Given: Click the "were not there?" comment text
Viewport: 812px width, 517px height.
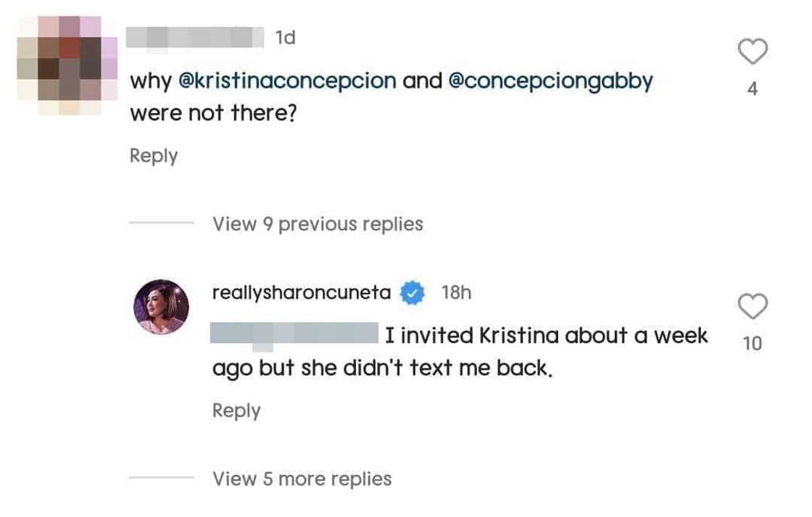Looking at the screenshot, I should (x=213, y=114).
